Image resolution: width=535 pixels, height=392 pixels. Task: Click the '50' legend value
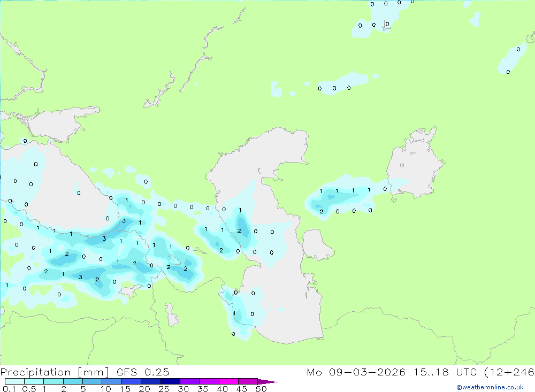(x=261, y=389)
